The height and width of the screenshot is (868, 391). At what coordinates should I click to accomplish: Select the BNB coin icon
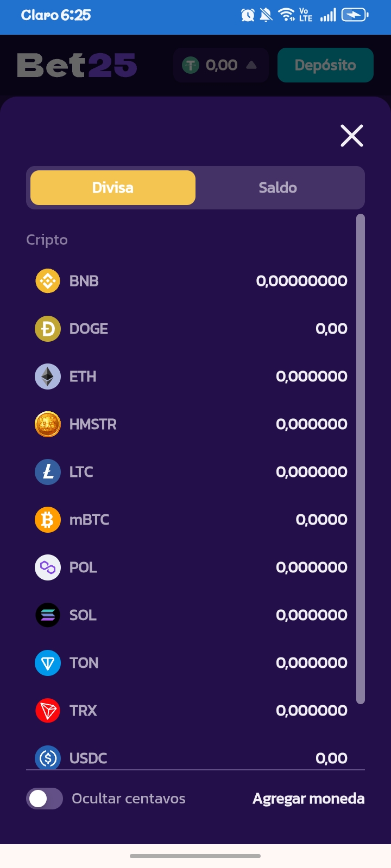pyautogui.click(x=48, y=281)
